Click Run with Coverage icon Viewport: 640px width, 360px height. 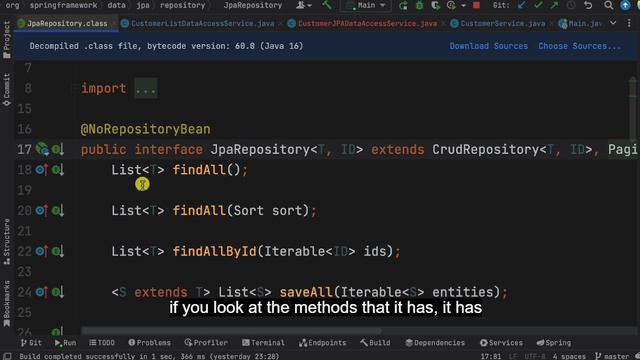[436, 5]
